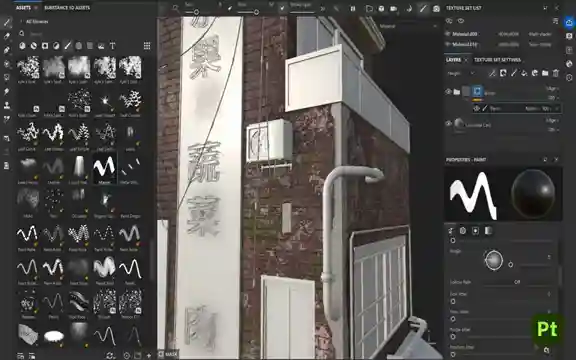Toggle Follow Path setting in Properties
Screen dimensions: 576x360
[x=517, y=282]
